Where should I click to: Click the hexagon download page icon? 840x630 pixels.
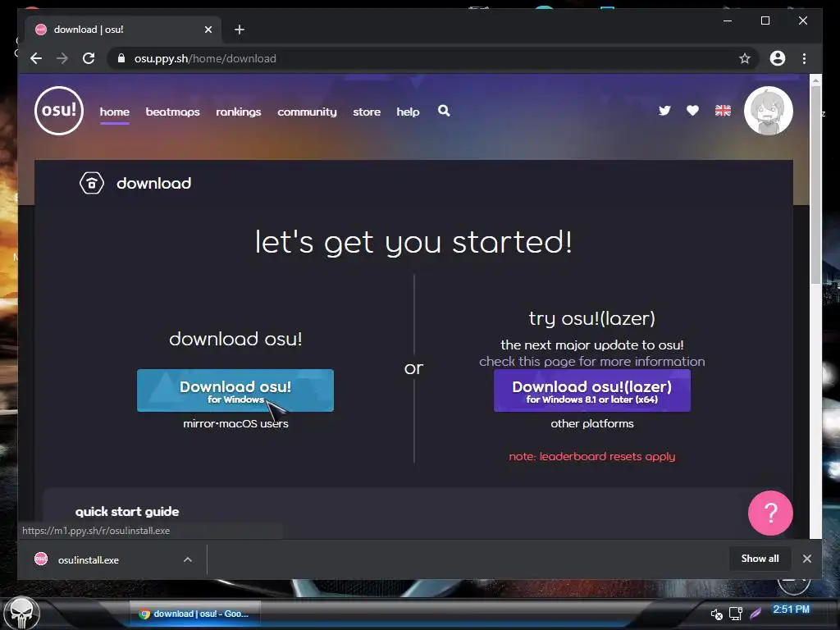click(92, 183)
